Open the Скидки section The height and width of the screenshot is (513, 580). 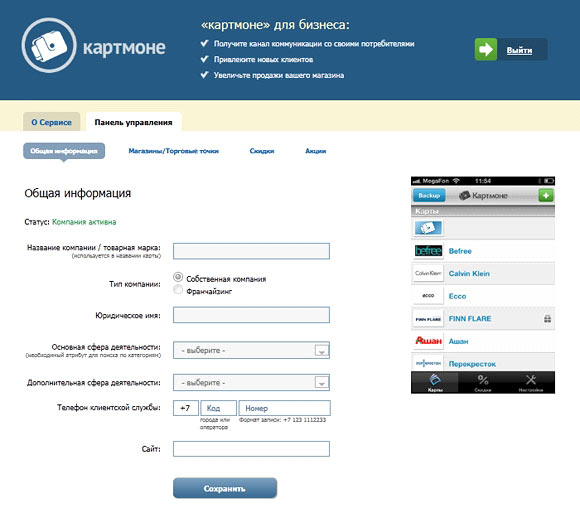[262, 151]
